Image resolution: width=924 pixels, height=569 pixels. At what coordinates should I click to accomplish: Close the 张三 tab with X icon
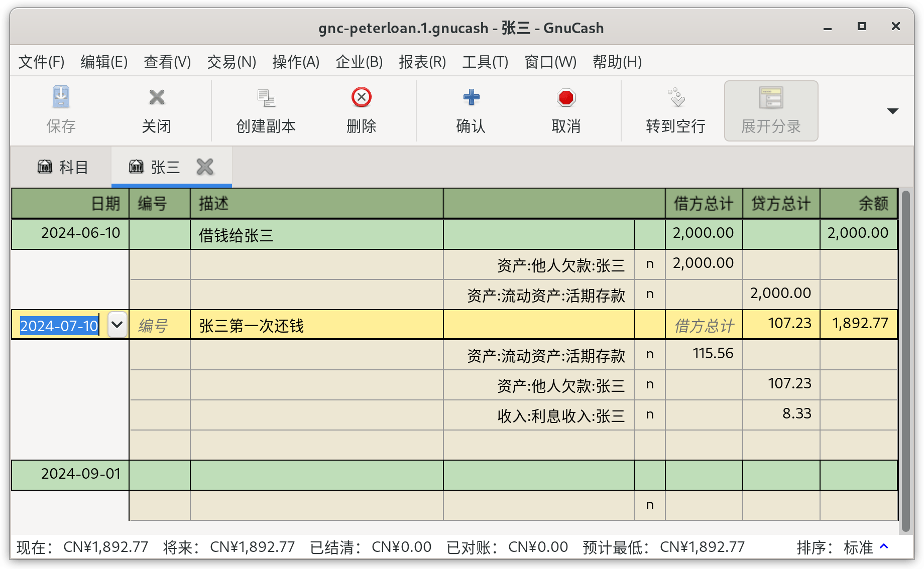pos(205,167)
